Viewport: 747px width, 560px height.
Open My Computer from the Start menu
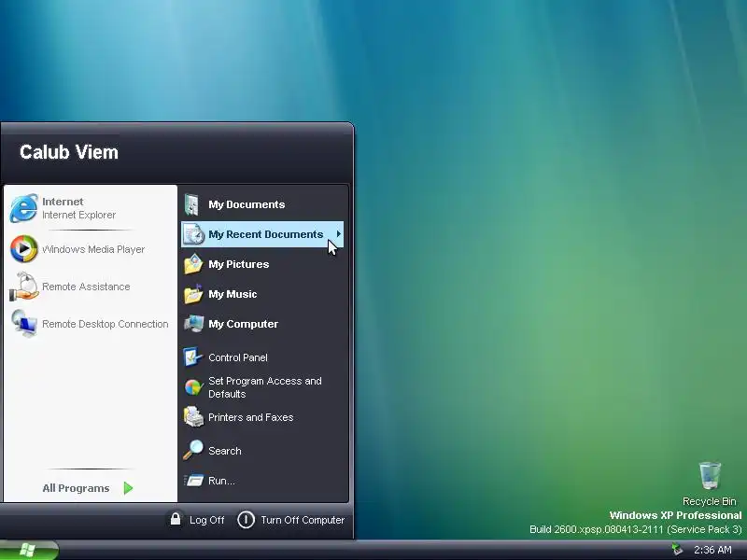click(262, 324)
